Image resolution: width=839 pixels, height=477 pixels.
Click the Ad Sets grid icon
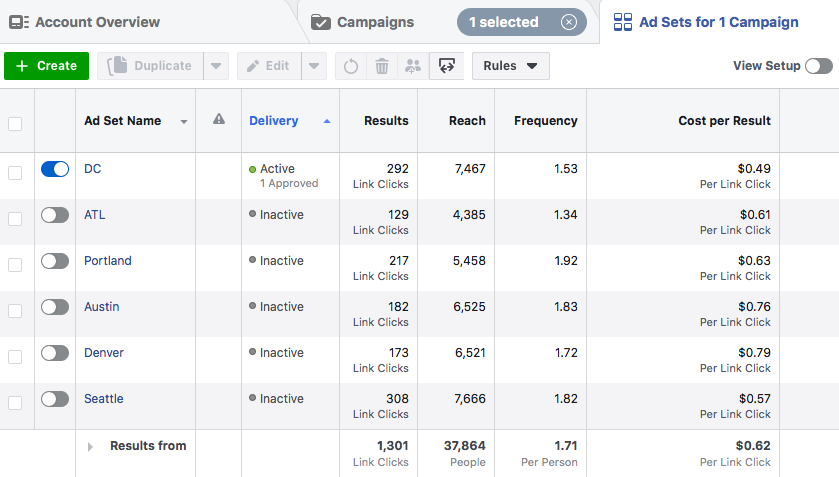pyautogui.click(x=622, y=22)
